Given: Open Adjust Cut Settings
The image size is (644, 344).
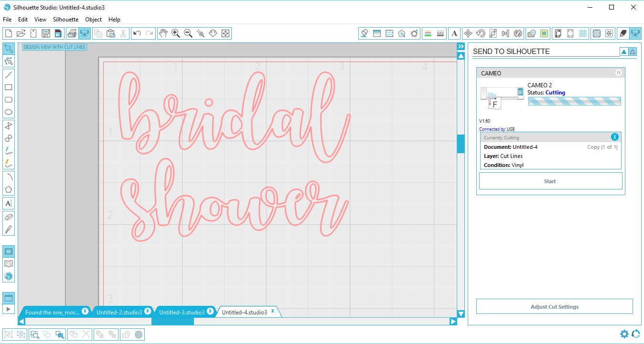Looking at the screenshot, I should coord(554,307).
